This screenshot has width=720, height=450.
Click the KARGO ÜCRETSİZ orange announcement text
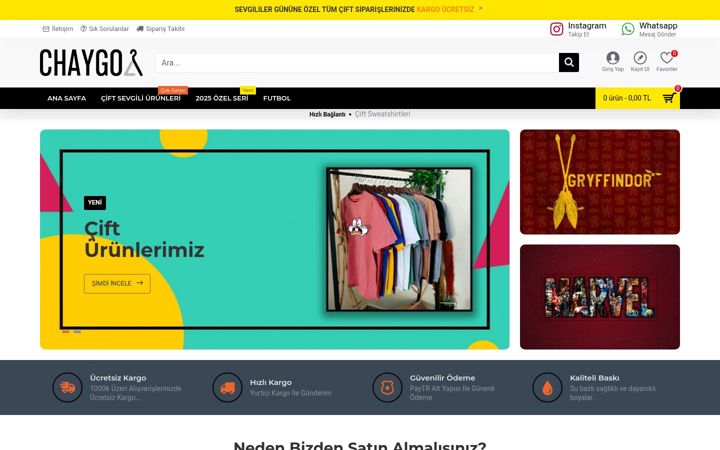click(x=445, y=9)
